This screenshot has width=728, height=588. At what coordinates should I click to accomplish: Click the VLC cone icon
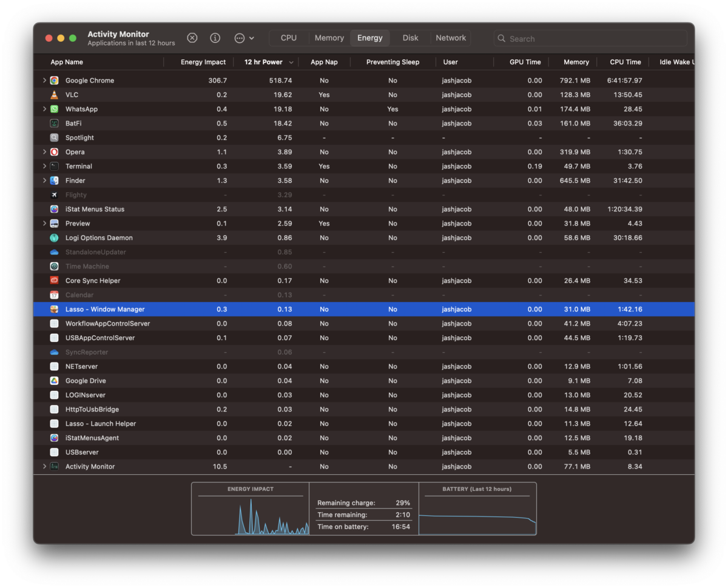point(55,95)
